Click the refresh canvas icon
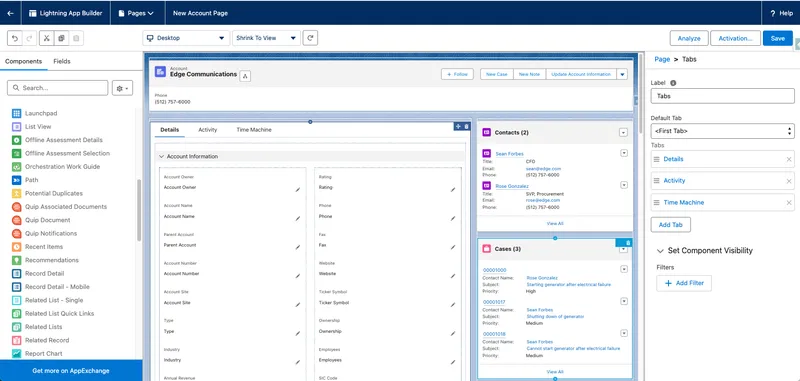This screenshot has width=800, height=381. point(311,38)
